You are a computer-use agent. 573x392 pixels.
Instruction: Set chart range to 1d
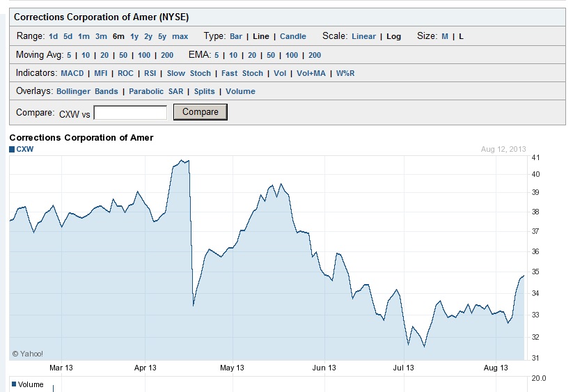coord(54,36)
